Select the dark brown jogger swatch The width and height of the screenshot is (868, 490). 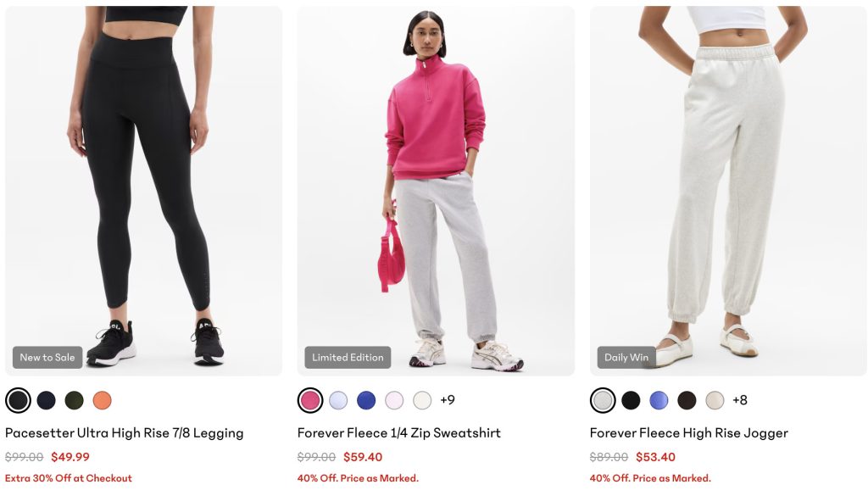tap(687, 400)
